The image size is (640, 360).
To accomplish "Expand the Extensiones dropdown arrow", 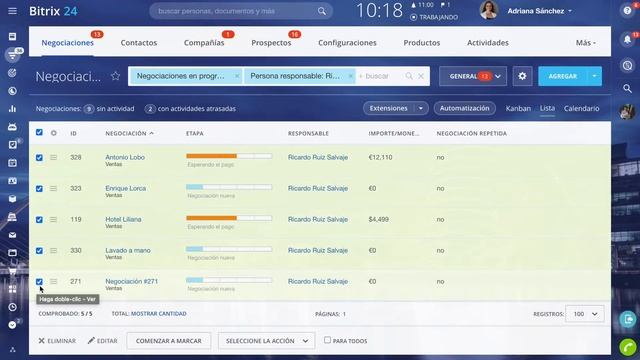I will pos(421,108).
